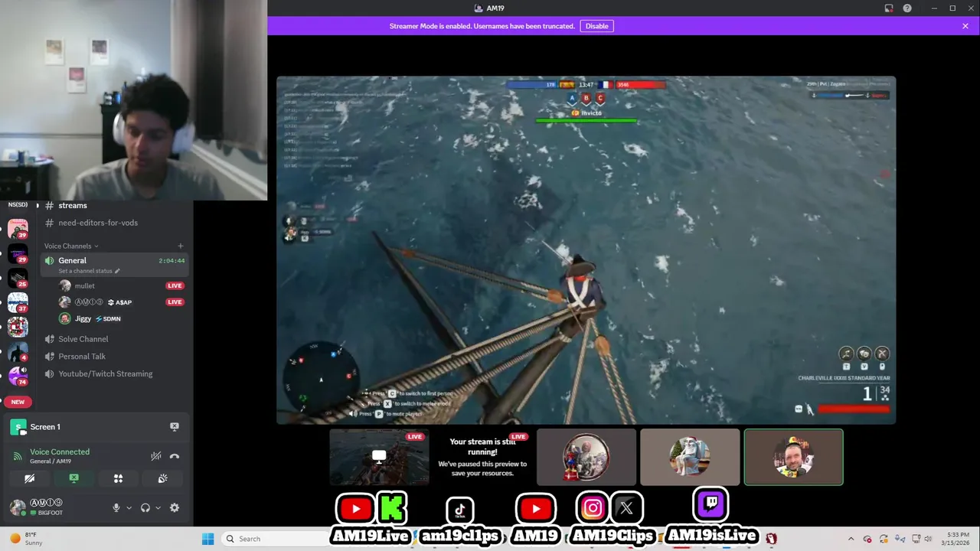This screenshot has width=980, height=551.
Task: Show Voice Connected connection details
Action: point(60,452)
